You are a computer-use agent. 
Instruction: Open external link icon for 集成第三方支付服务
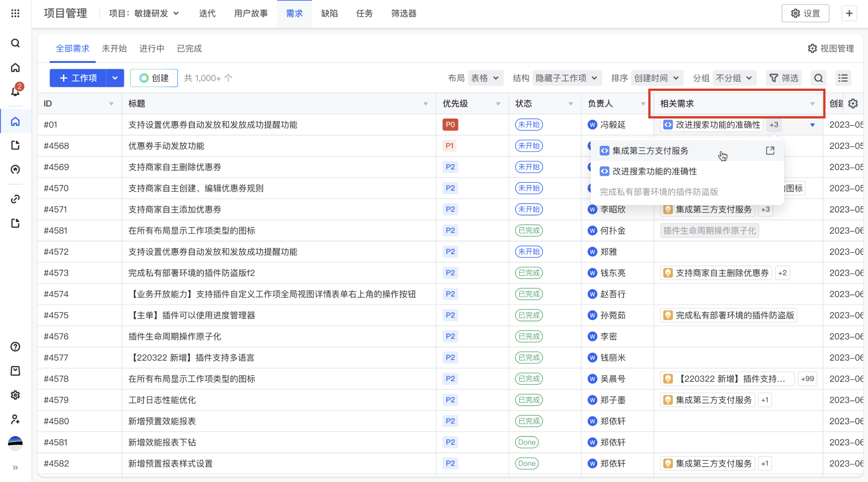(x=770, y=151)
